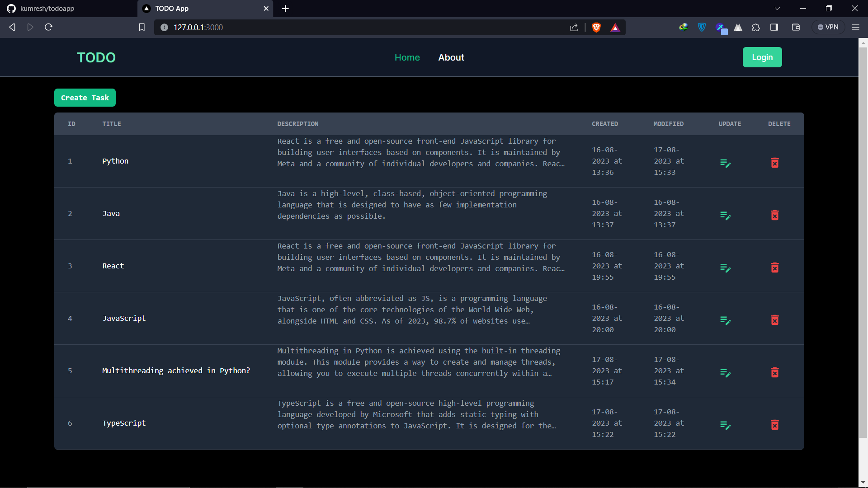Toggle the browser sidebar panel
The image size is (868, 488).
coord(774,28)
